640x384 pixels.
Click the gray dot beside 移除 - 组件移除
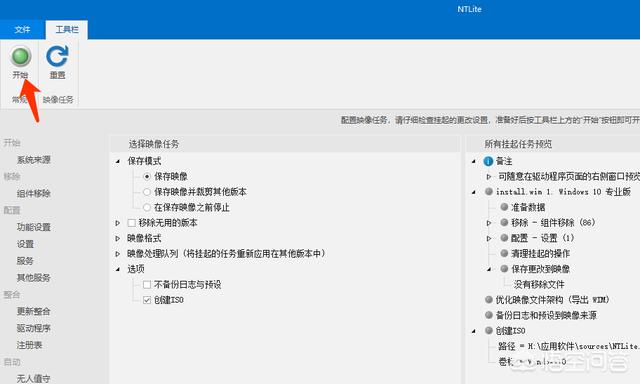click(504, 222)
